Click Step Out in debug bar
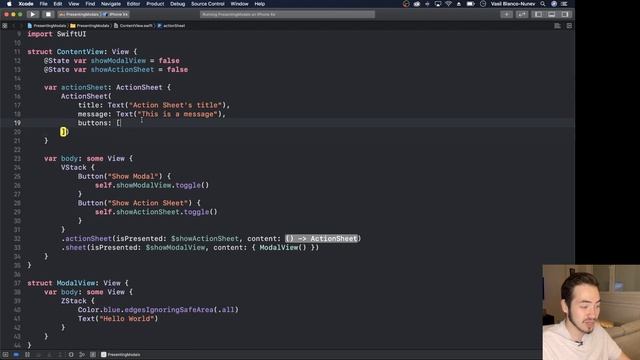Screen dimensions: 640x360 (x=60, y=355)
